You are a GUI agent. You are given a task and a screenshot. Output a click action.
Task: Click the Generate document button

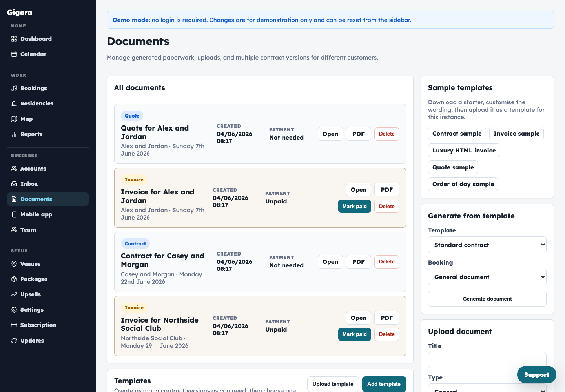[487, 299]
